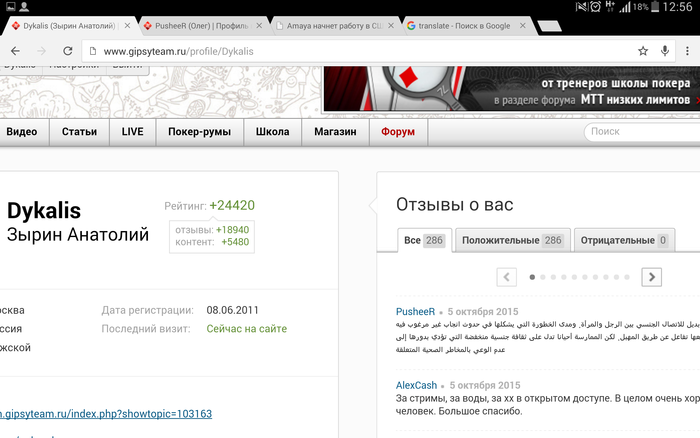The width and height of the screenshot is (700, 438).
Task: Select the Все 286 reviews tab
Action: coord(424,240)
